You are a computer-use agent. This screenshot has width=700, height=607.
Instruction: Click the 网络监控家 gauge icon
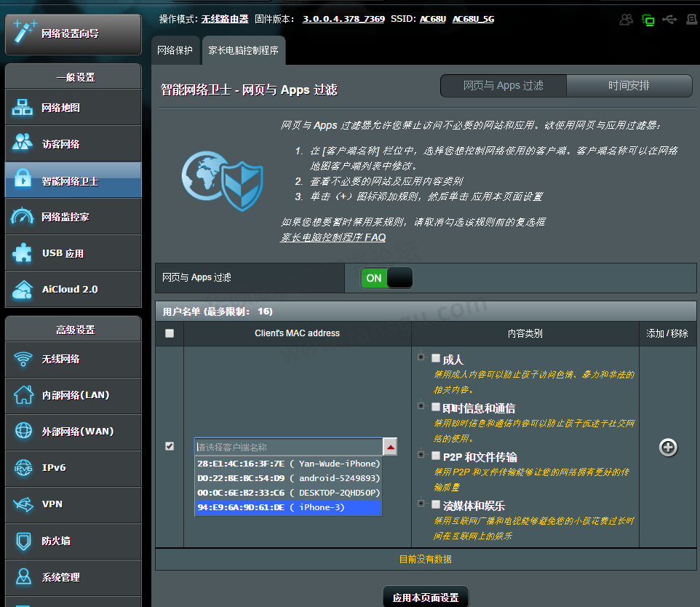pyautogui.click(x=23, y=216)
